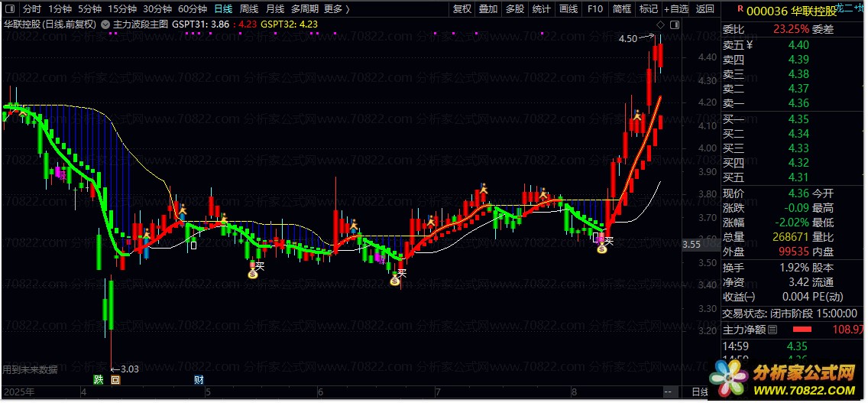
Task: Click the 外盘 value 99535
Action: click(795, 252)
